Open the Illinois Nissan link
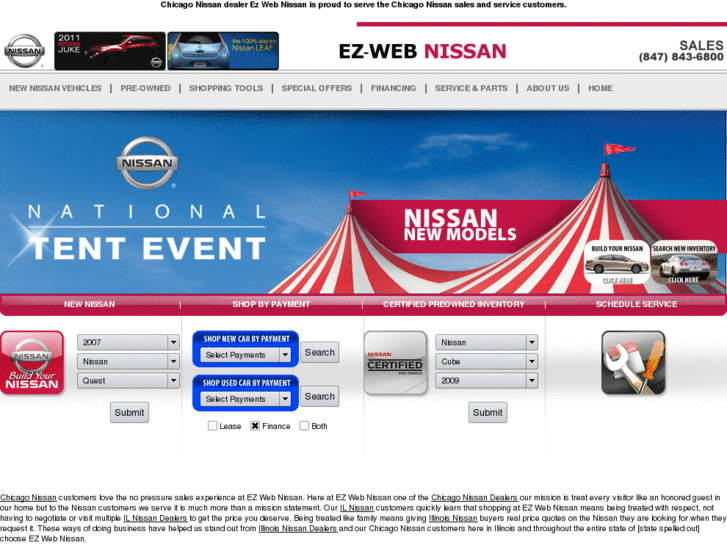Viewport: 727px width, 545px height. pos(453,518)
